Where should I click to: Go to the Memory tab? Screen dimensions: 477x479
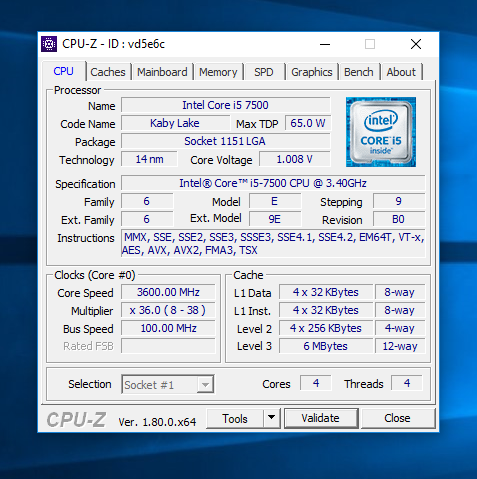(x=218, y=72)
